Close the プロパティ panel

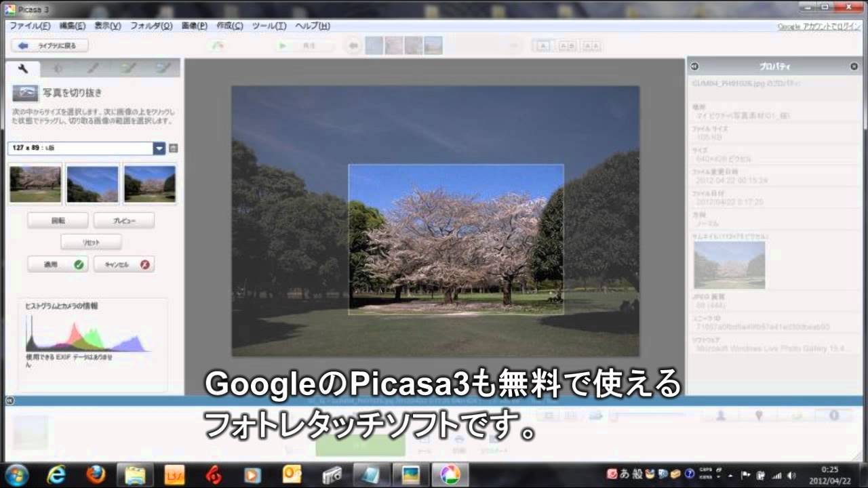pyautogui.click(x=854, y=66)
